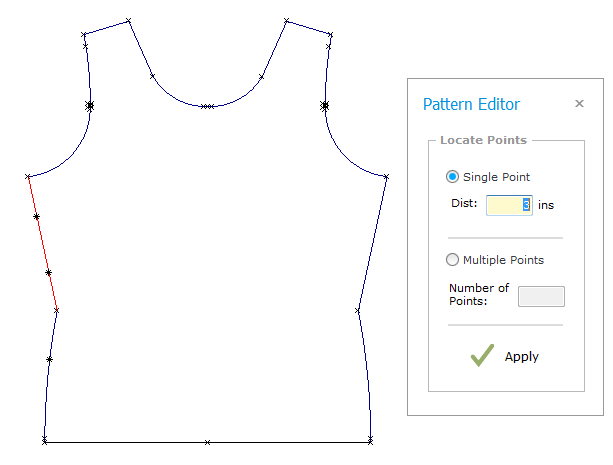Select the right waist point marker
This screenshot has height=465, width=613.
[357, 311]
